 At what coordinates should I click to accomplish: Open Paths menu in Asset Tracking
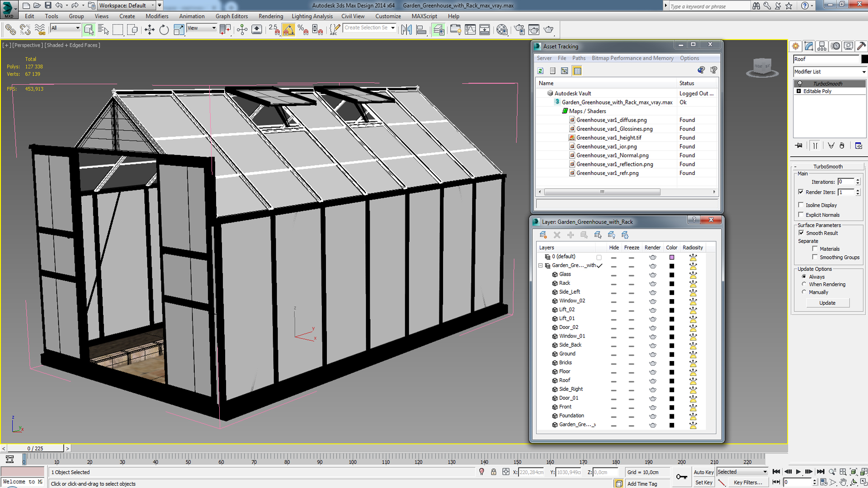click(x=579, y=58)
